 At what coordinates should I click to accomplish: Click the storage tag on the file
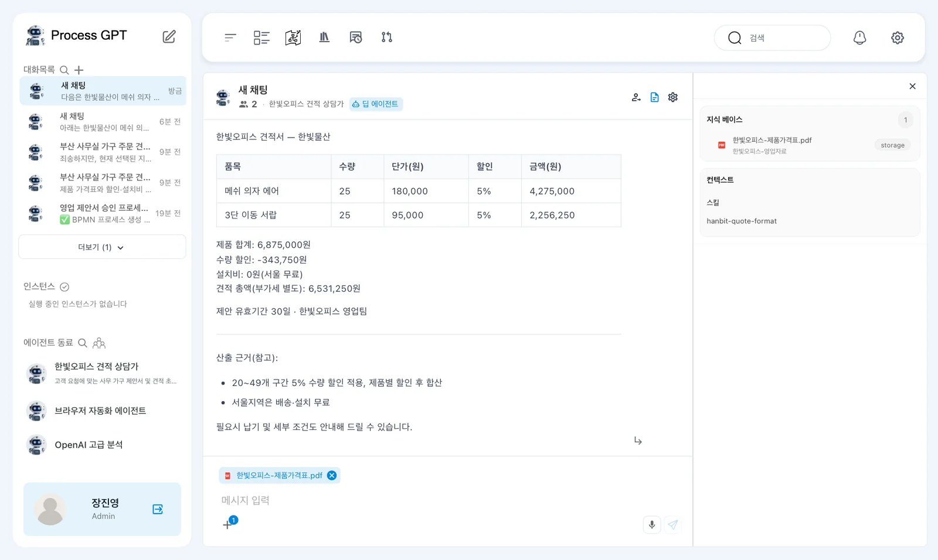[892, 145]
